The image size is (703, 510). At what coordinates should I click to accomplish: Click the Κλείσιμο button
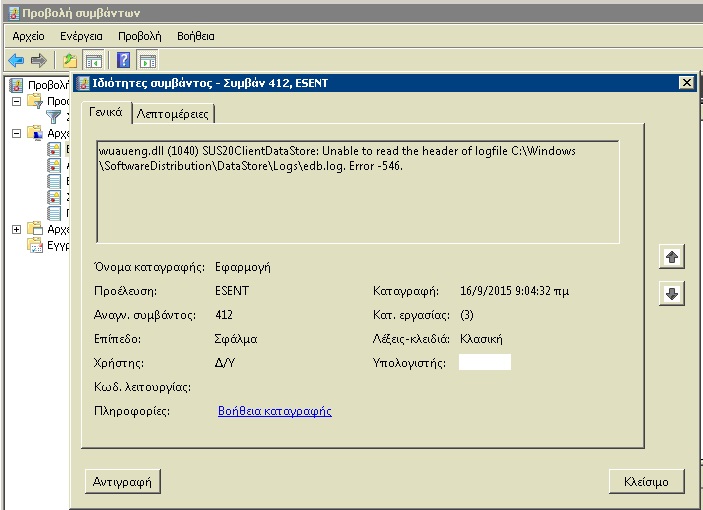point(646,482)
